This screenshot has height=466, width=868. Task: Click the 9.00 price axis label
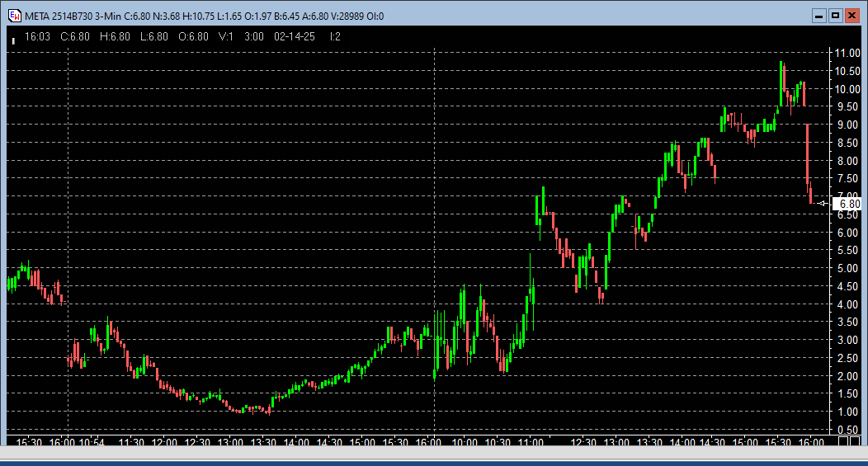click(x=847, y=125)
